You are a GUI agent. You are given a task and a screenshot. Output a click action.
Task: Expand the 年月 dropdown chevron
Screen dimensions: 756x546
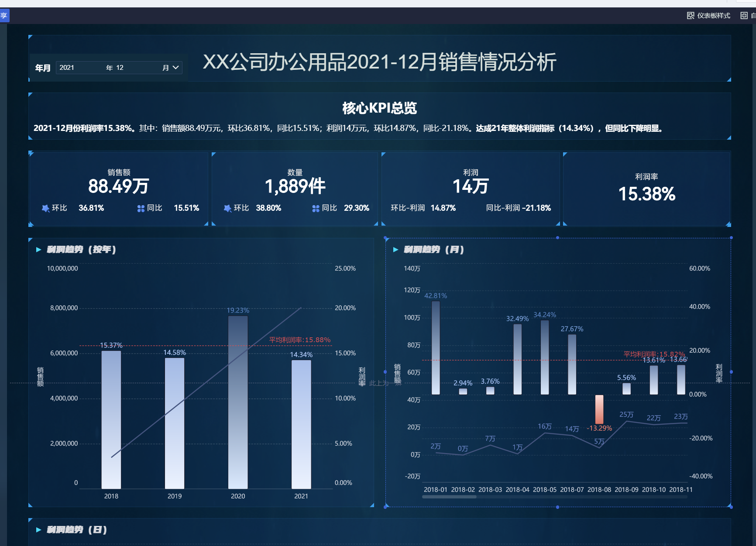coord(176,68)
